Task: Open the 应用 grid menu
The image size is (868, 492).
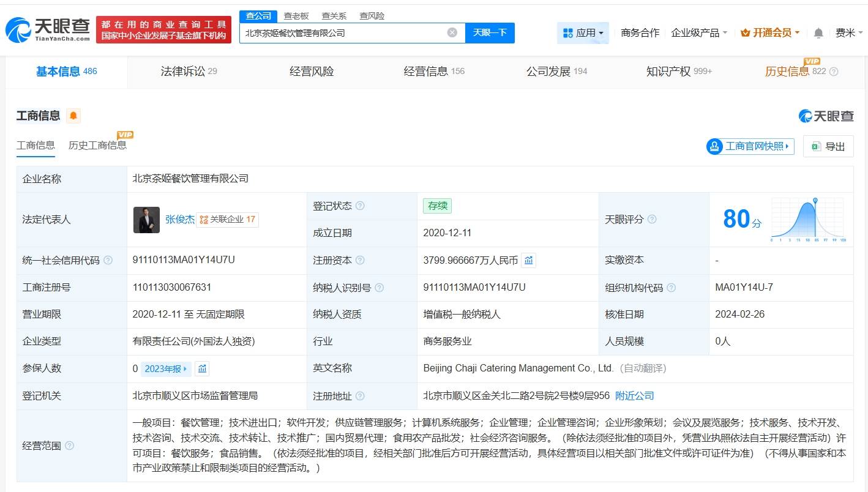Action: click(582, 32)
